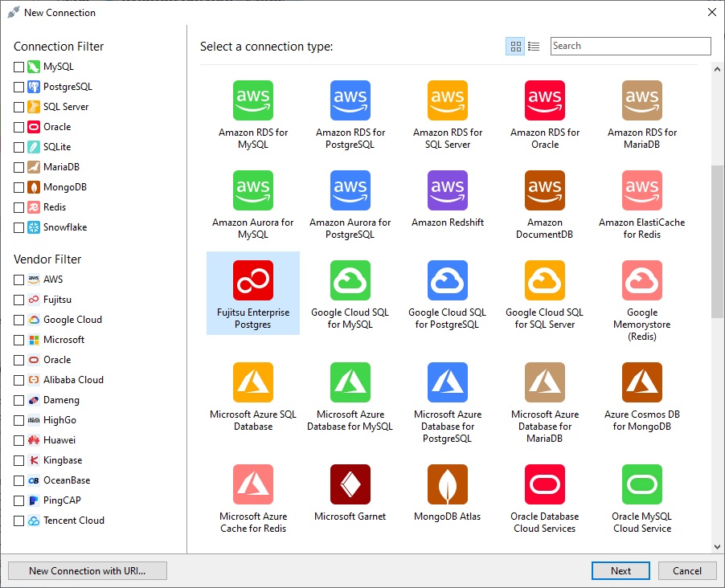Tick the MongoDB filter checkbox
Screen dimensions: 725x588
(x=19, y=188)
